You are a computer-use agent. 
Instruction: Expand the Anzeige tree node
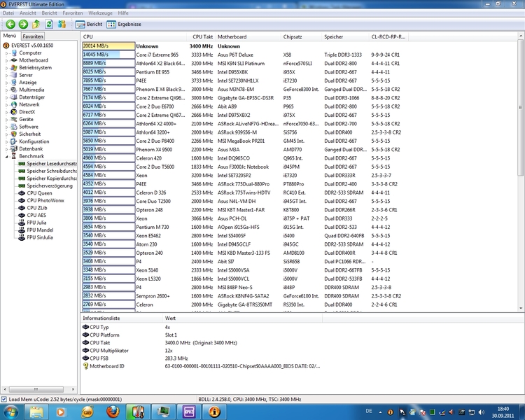[x=6, y=83]
